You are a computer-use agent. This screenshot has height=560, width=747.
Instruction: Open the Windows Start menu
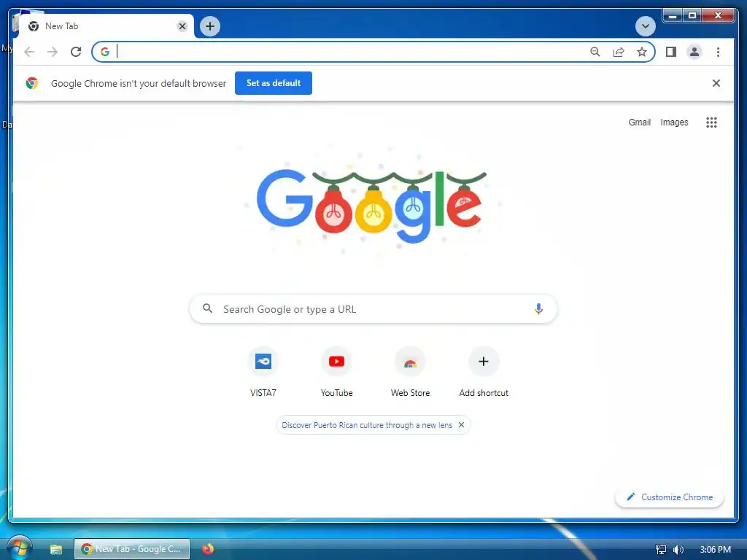[19, 548]
